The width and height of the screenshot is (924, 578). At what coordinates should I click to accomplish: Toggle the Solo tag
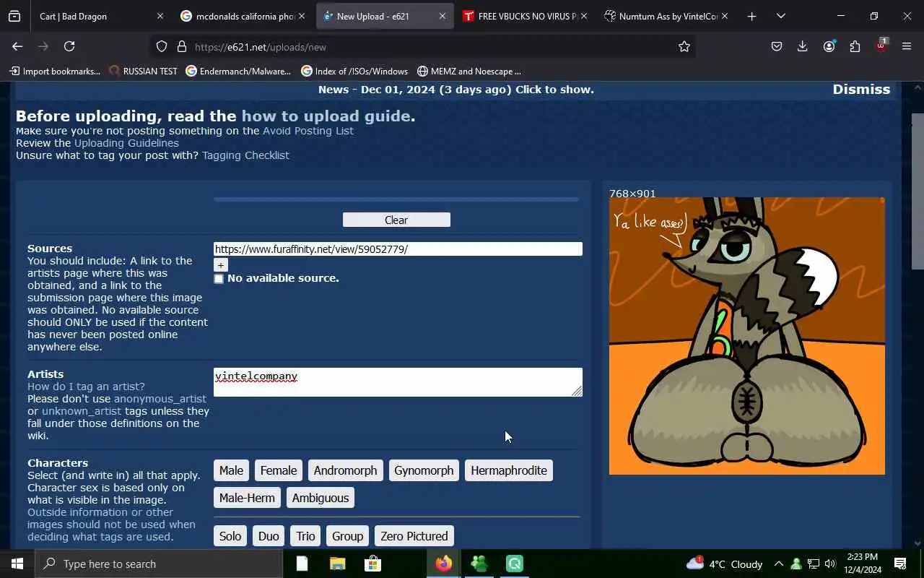click(230, 536)
